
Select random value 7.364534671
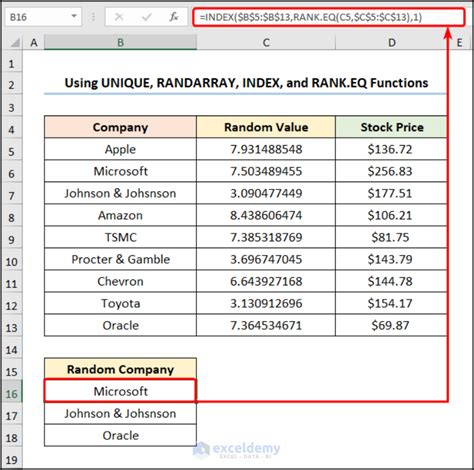266,325
